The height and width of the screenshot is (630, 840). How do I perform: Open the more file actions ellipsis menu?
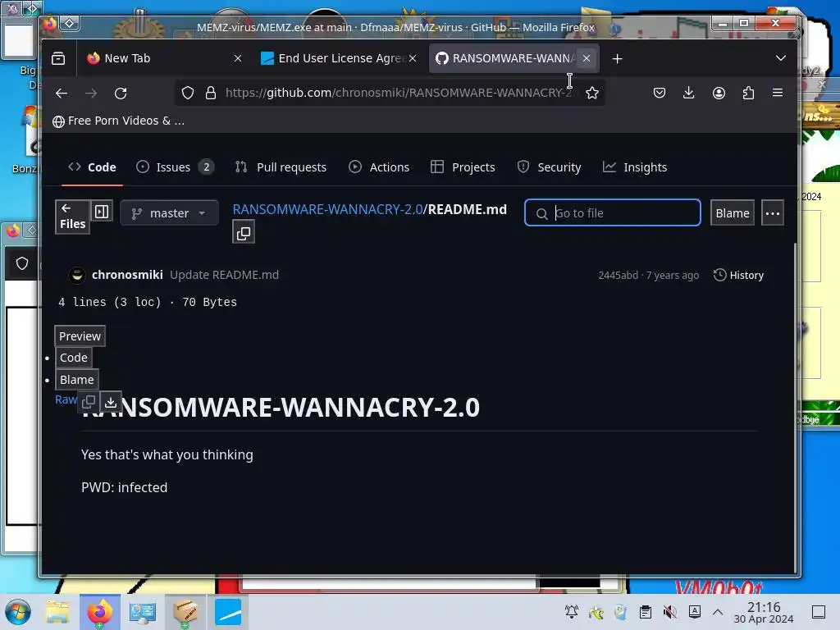(x=773, y=213)
